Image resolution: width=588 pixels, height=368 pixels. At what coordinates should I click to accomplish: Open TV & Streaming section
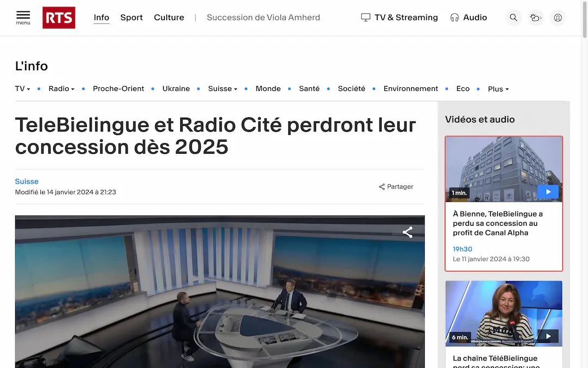tap(400, 17)
